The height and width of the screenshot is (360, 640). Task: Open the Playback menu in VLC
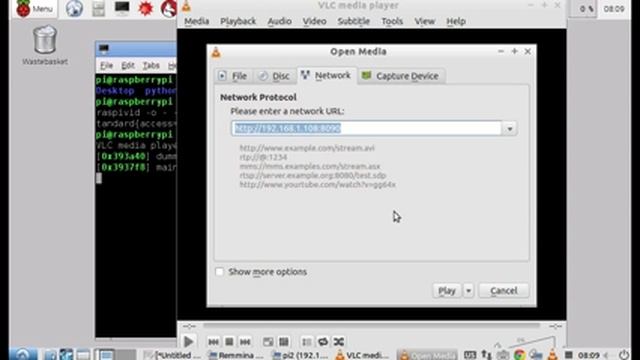click(238, 21)
